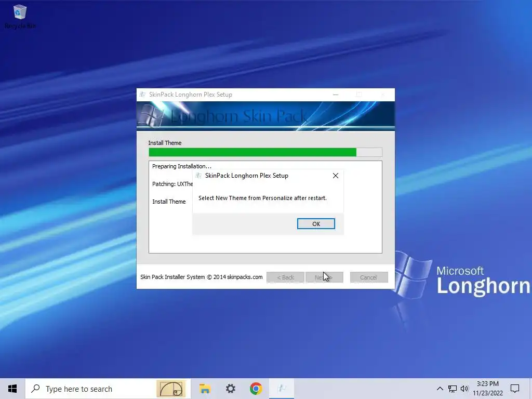Click the Longhorn Skin Pack banner logo

151,116
